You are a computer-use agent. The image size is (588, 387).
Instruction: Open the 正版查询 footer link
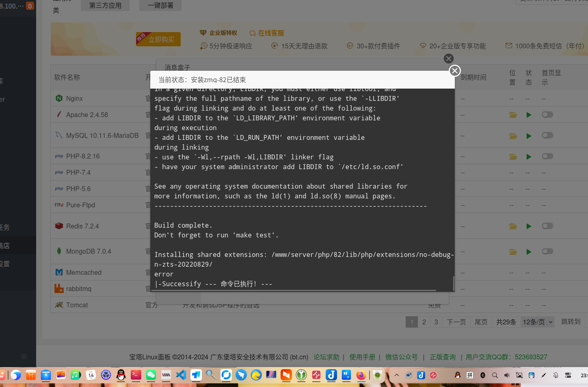tap(443, 357)
